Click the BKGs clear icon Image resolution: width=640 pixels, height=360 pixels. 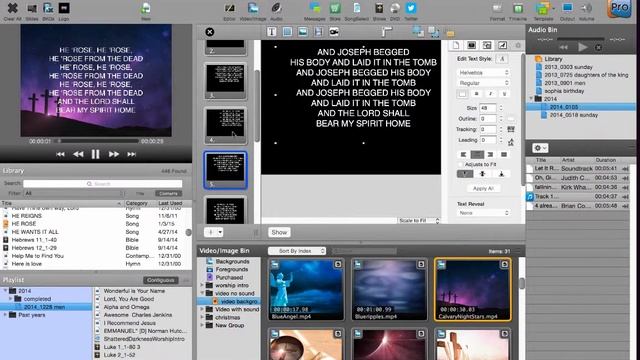click(48, 8)
